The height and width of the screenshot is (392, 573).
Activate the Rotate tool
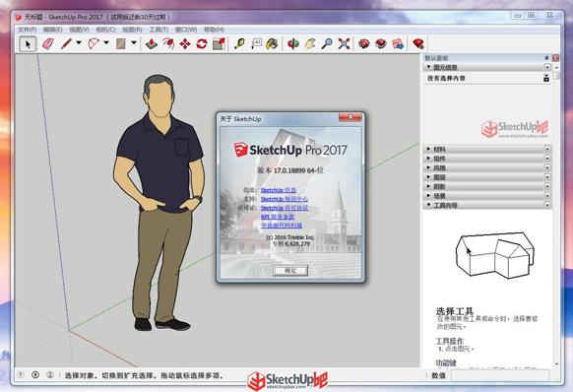point(202,44)
